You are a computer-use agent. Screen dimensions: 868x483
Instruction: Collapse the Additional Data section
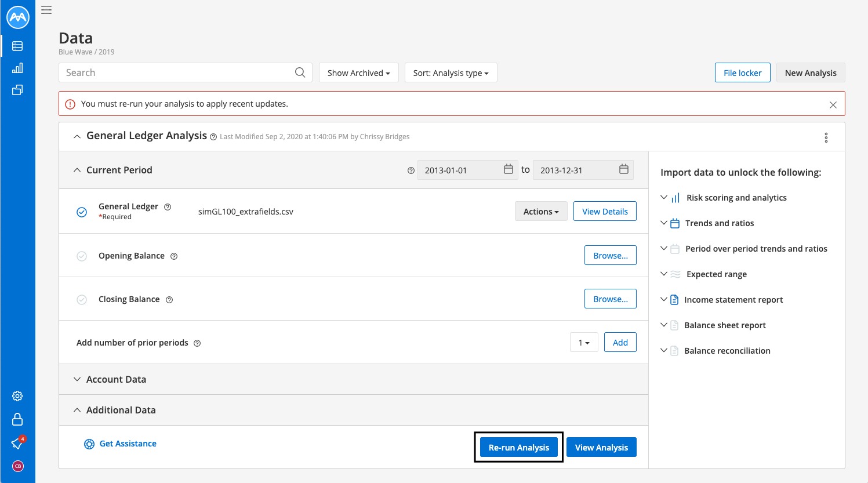[x=77, y=410]
